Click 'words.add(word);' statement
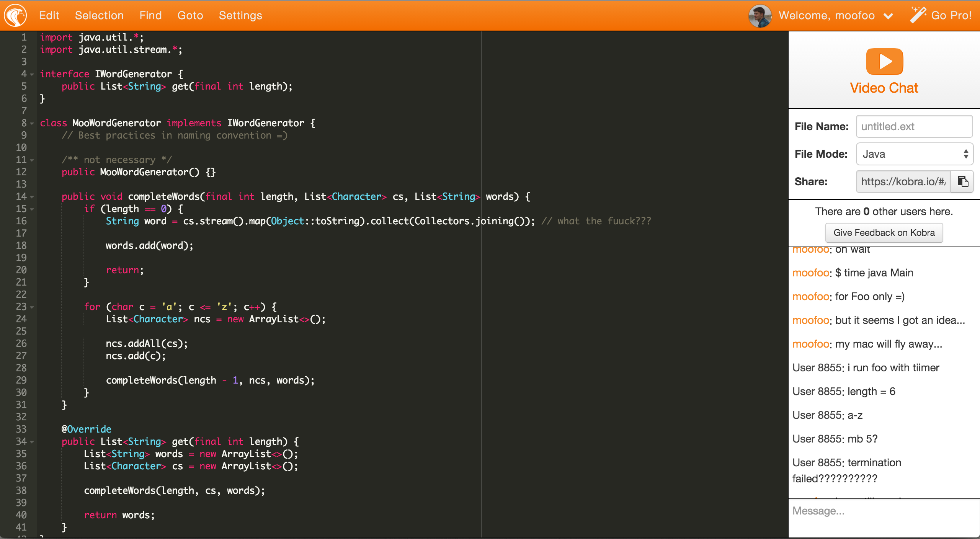This screenshot has height=539, width=980. click(x=150, y=246)
